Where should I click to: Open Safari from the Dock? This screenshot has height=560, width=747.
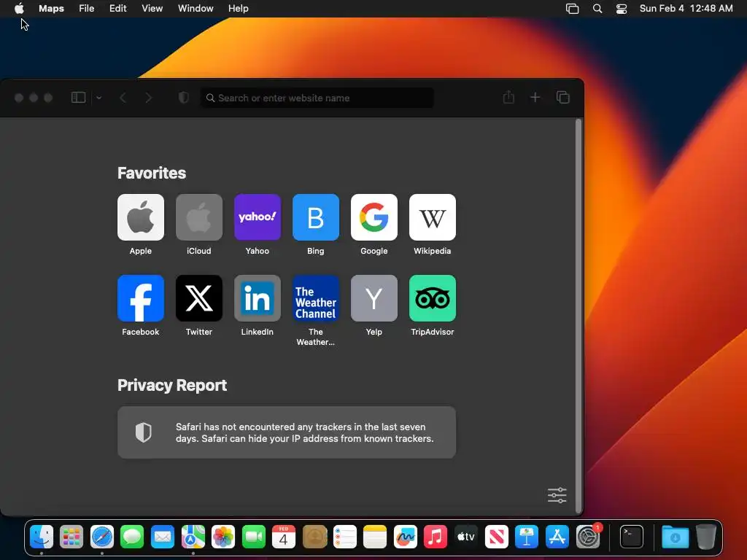tap(102, 537)
